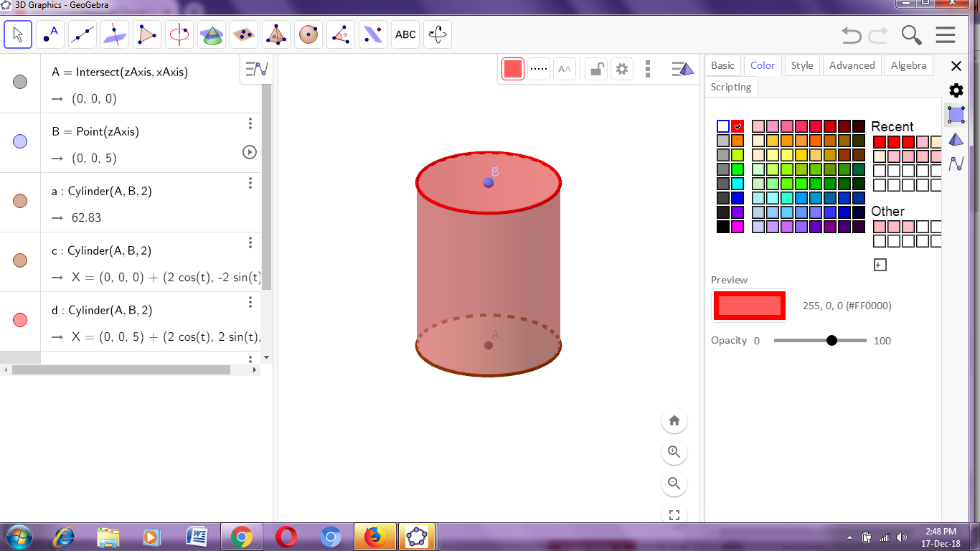The width and height of the screenshot is (980, 551).
Task: Select the Sphere tool
Action: coord(308,34)
